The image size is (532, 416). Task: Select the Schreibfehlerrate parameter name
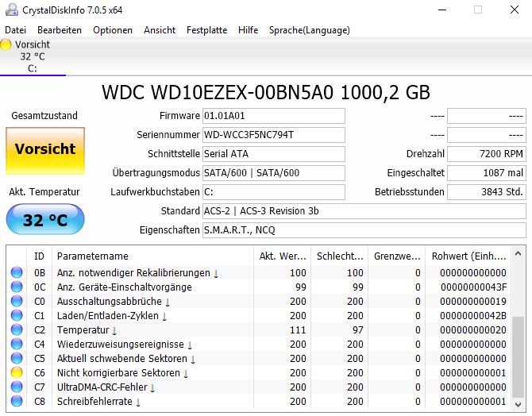click(x=94, y=401)
